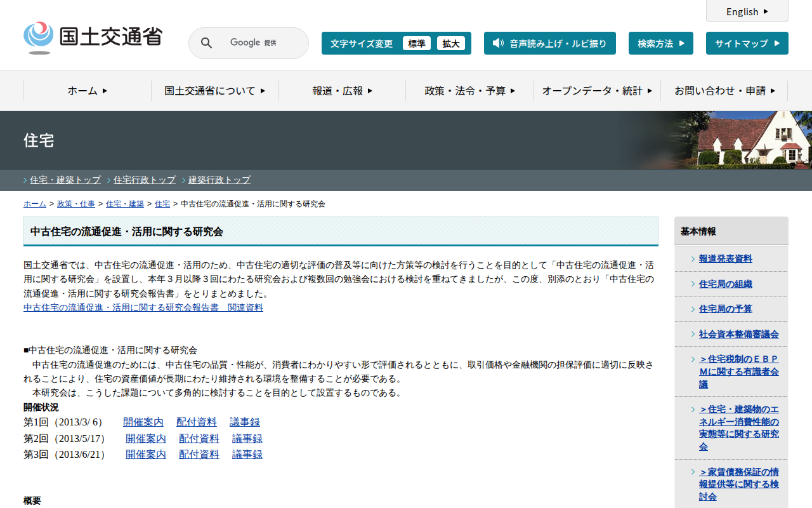Click the speaker icon for 音声読み上げ
The height and width of the screenshot is (508, 812).
coord(498,43)
